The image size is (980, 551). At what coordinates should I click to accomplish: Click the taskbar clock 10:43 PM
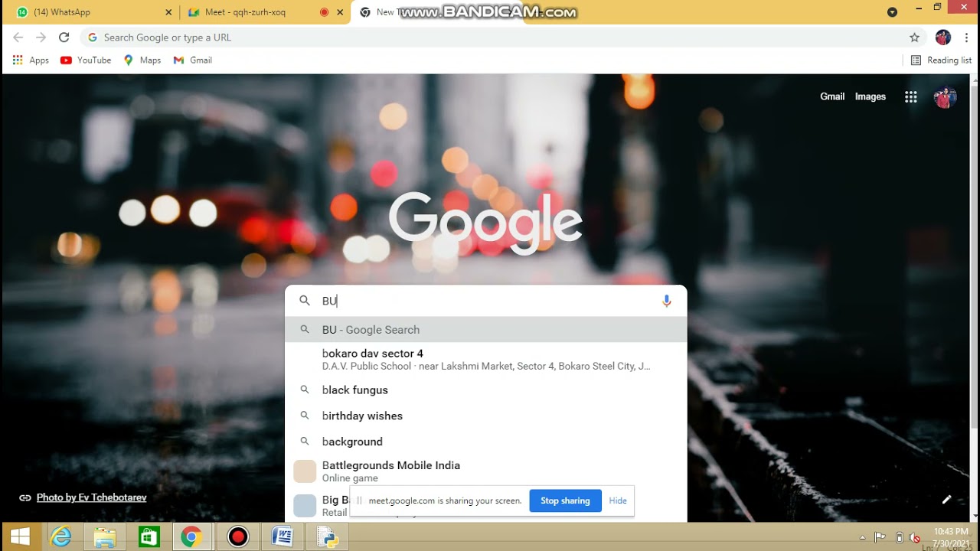[x=952, y=537]
